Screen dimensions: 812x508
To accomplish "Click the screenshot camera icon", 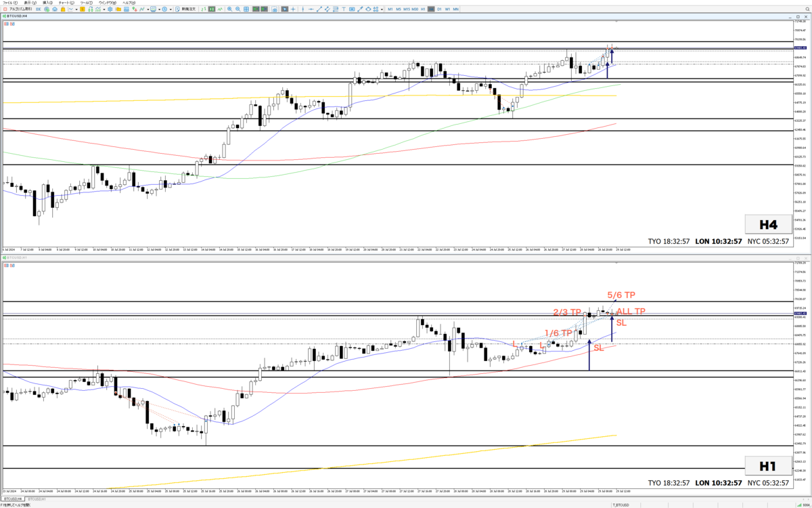I will coord(275,9).
